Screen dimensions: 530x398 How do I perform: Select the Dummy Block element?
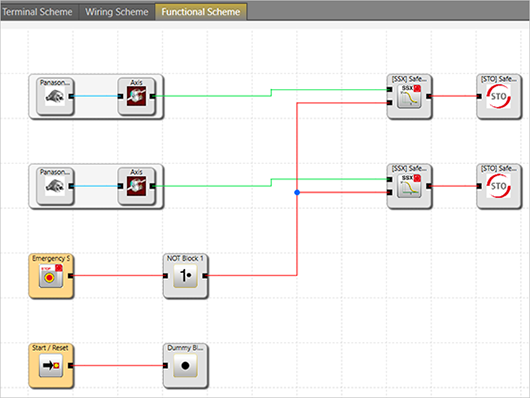pyautogui.click(x=185, y=366)
